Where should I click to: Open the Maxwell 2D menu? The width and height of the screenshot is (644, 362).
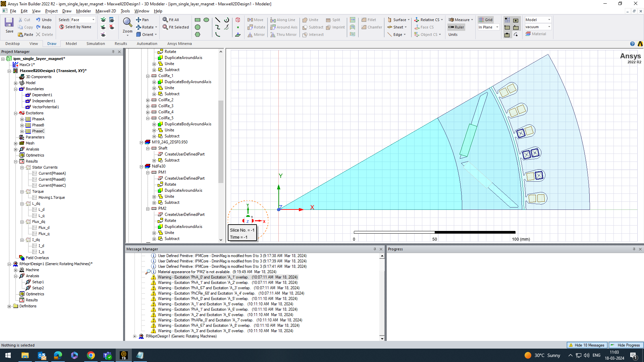(105, 11)
